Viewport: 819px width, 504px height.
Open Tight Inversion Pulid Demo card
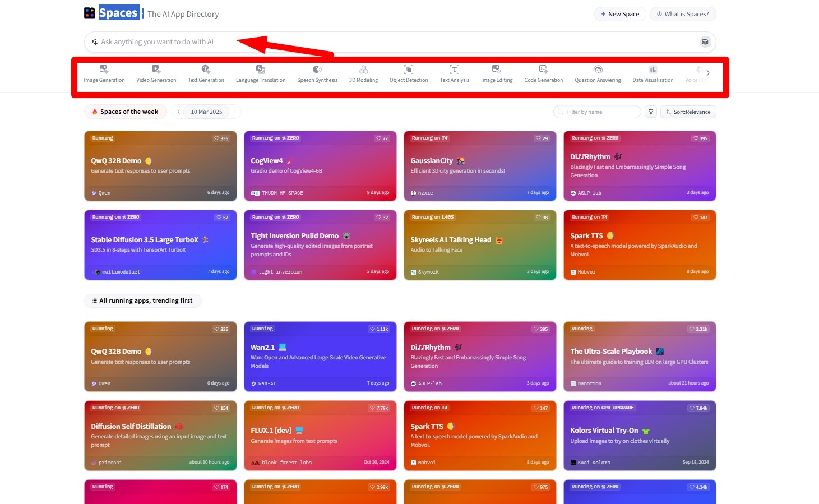pyautogui.click(x=320, y=245)
